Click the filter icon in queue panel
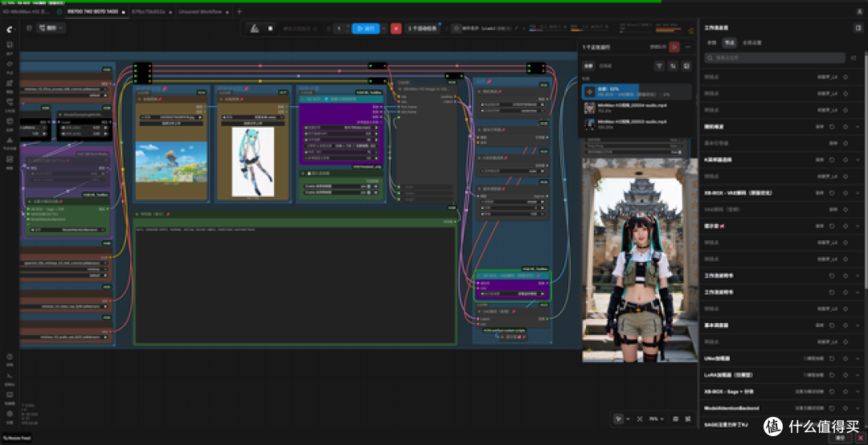868x445 pixels. point(659,66)
